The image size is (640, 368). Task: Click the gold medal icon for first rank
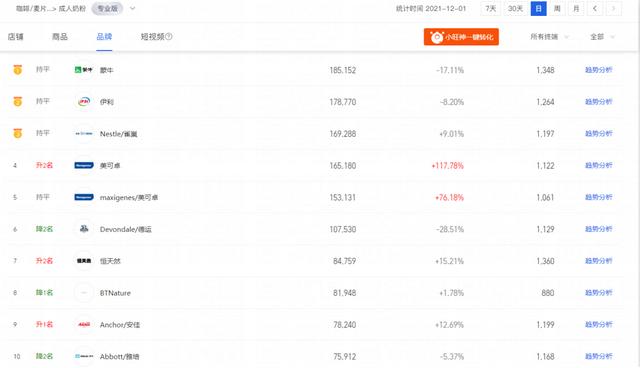click(x=18, y=70)
